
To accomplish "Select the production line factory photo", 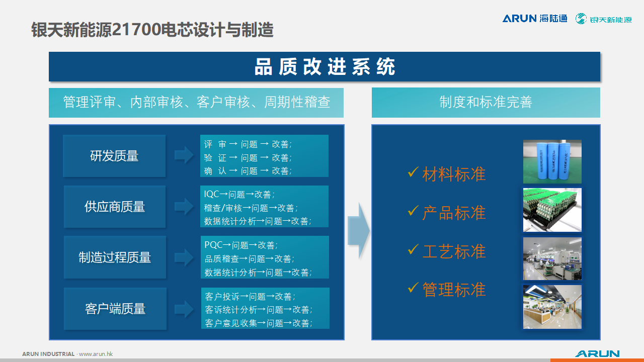I will 552,258.
